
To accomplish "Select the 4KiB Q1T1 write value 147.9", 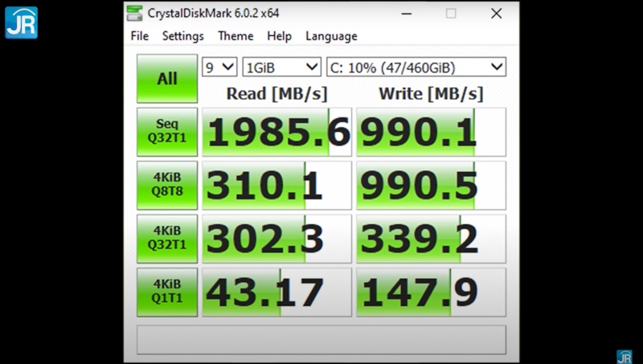I will [431, 292].
